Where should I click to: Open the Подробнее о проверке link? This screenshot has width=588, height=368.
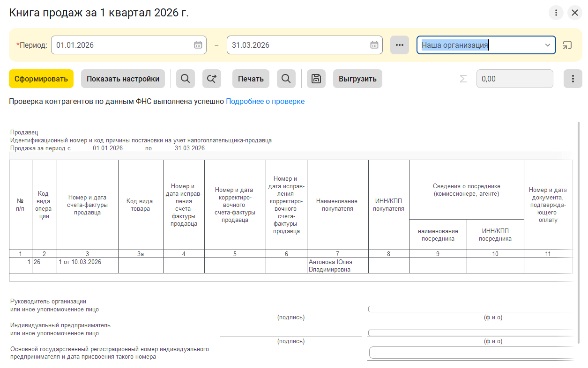click(265, 102)
